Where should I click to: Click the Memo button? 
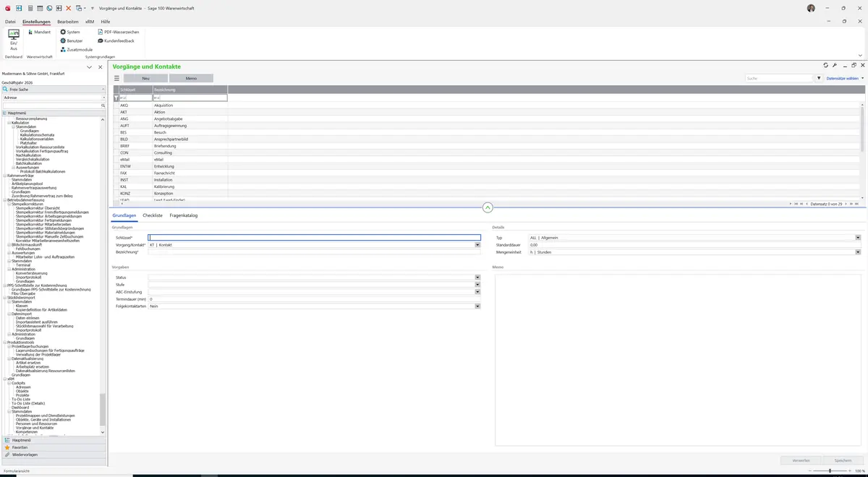(191, 78)
